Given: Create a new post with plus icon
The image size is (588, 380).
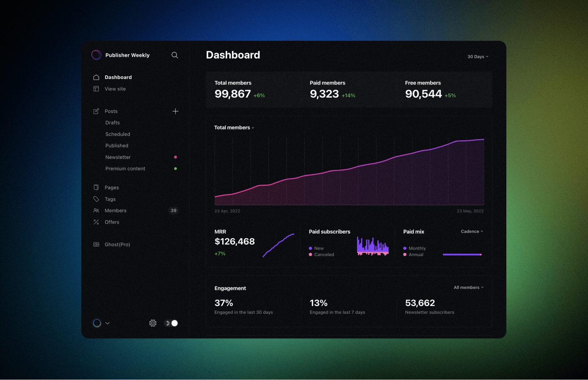Looking at the screenshot, I should click(175, 111).
